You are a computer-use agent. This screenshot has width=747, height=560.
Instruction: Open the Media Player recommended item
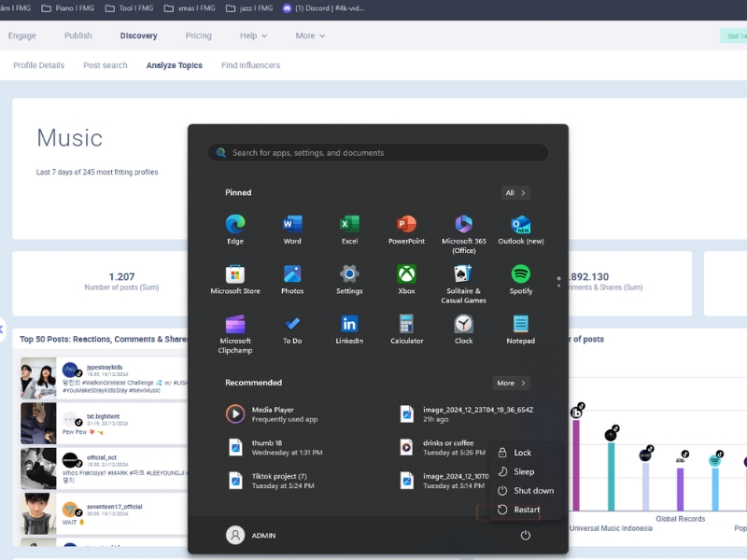[273, 413]
